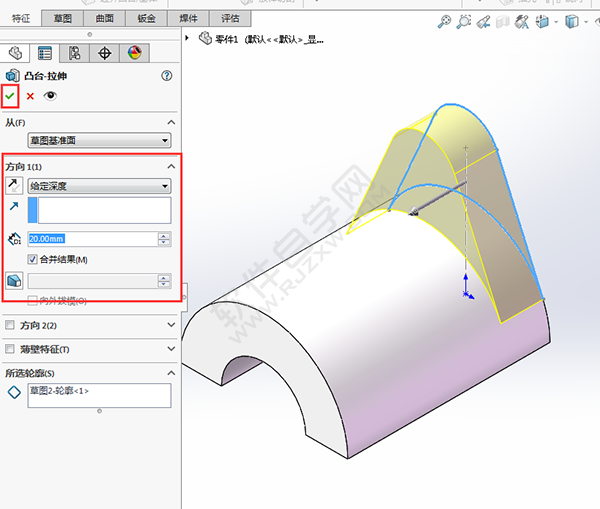Expand flyout tree arrow beside 零件1
Viewport: 600px width, 509px height.
pyautogui.click(x=187, y=38)
